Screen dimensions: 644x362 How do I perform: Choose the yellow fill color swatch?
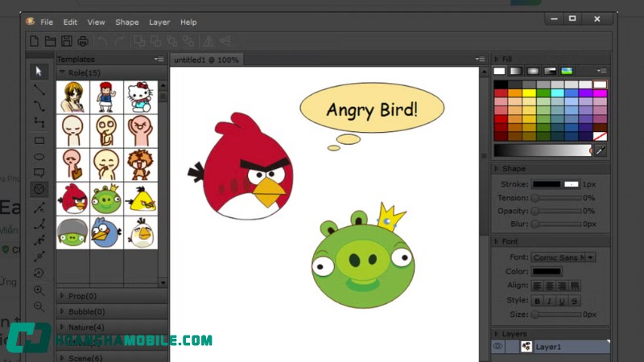pos(529,93)
